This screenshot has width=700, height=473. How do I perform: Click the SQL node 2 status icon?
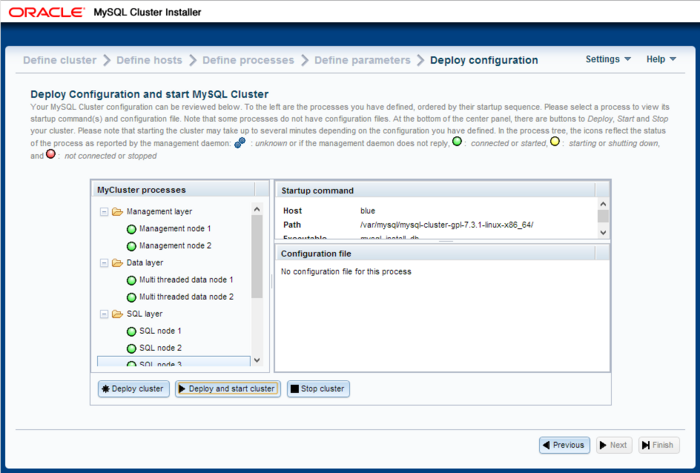click(131, 348)
